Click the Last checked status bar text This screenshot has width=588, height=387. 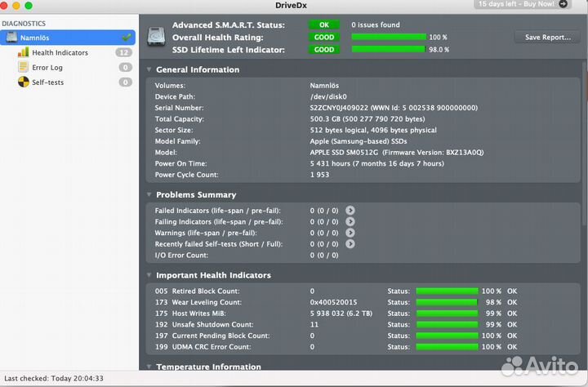(x=54, y=378)
